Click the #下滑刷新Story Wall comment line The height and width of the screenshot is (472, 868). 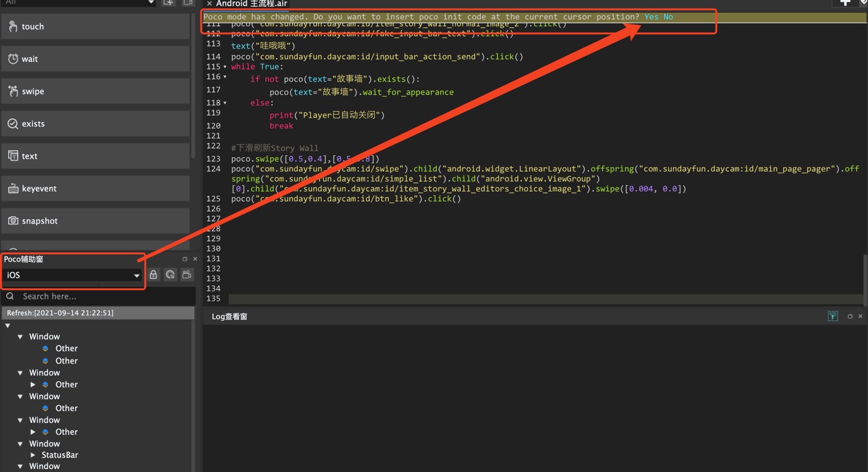[275, 148]
